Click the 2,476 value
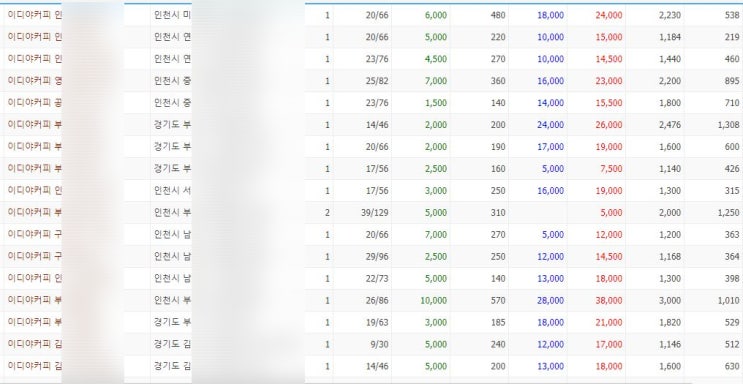This screenshot has height=384, width=743. pyautogui.click(x=670, y=125)
